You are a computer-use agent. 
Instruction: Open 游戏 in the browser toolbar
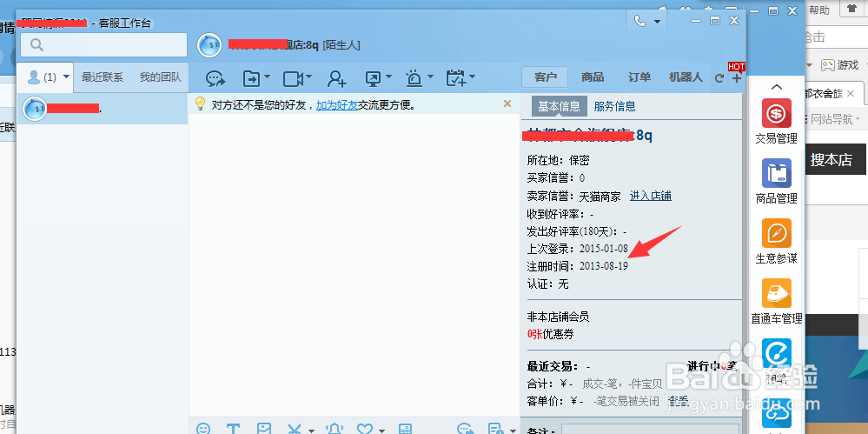point(840,65)
